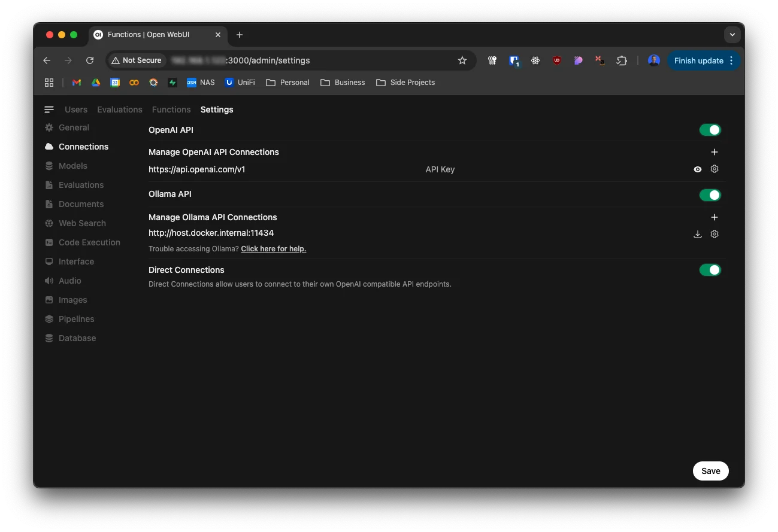
Task: Expand the Side Projects bookmarks folder
Action: pos(405,83)
